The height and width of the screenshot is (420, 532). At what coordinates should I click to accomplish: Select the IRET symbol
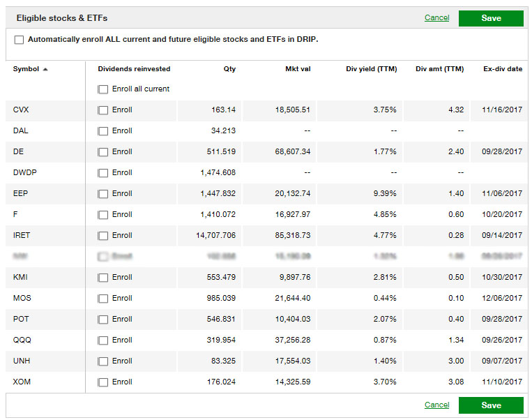[x=22, y=235]
